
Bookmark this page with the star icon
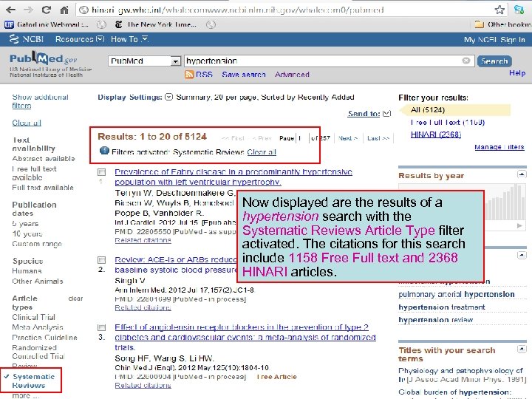pyautogui.click(x=499, y=10)
